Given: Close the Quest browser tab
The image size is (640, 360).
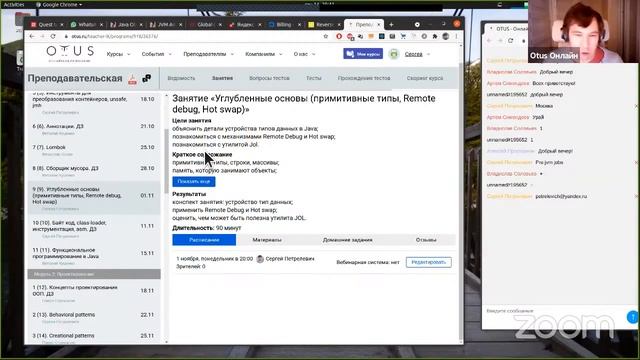Looking at the screenshot, I should click(62, 25).
